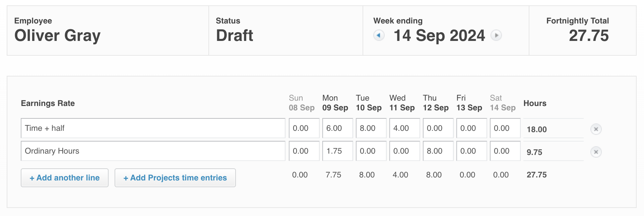Viewport: 644px width, 216px height.
Task: Edit Ordinary Hours for Tue 10 Sep
Action: coord(371,151)
